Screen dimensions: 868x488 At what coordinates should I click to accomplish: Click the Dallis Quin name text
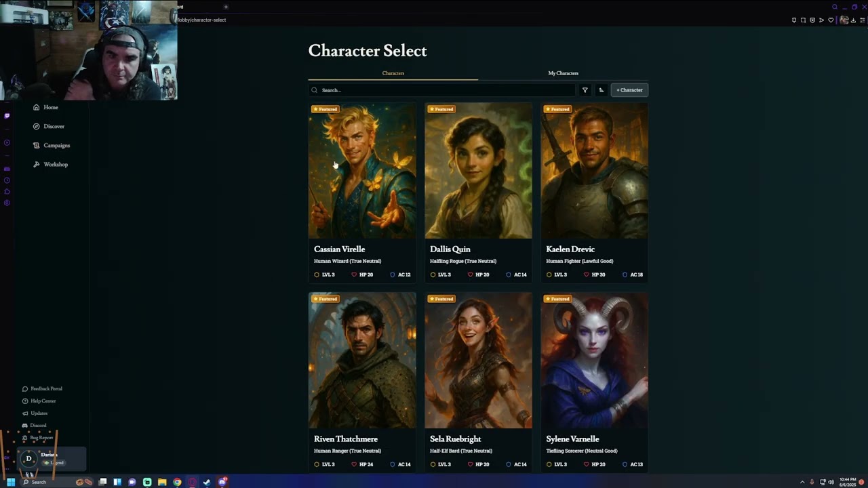coord(450,249)
